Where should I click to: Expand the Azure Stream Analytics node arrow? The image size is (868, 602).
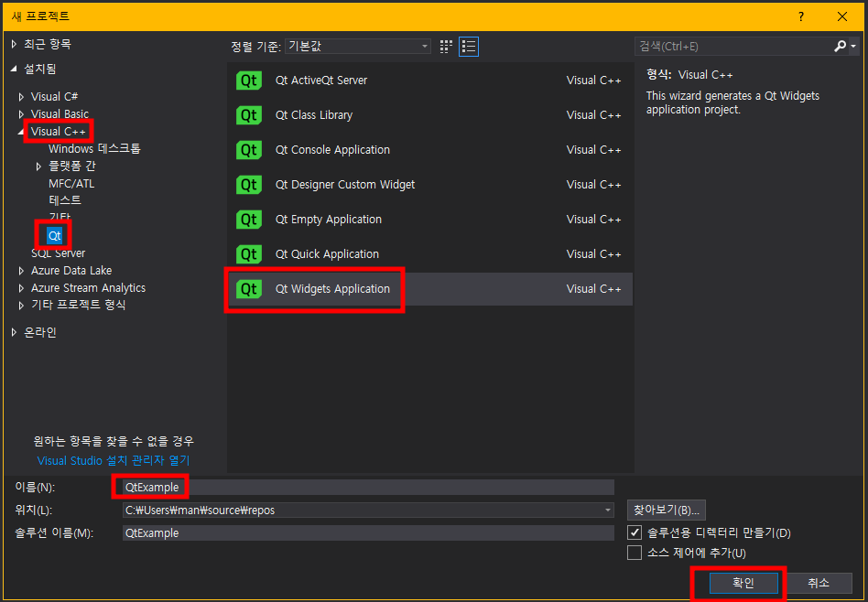point(22,288)
